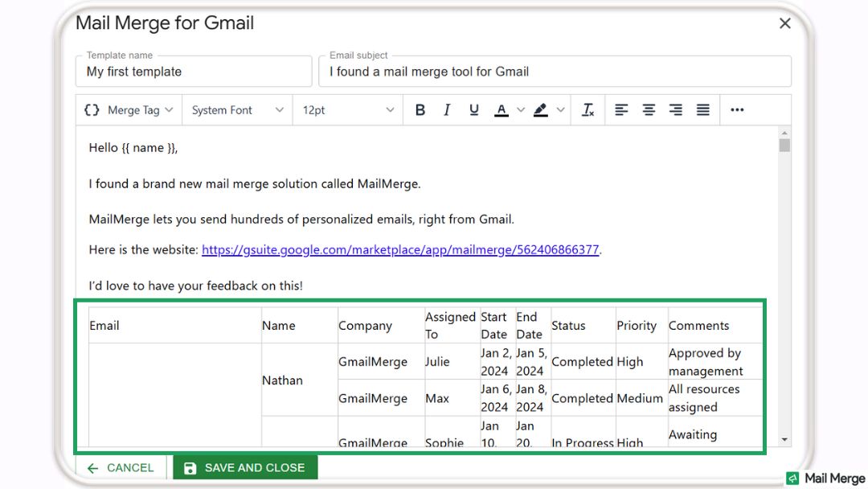Click the 'MailMerge lets you send' sentence
Image resolution: width=868 pixels, height=489 pixels.
[301, 220]
